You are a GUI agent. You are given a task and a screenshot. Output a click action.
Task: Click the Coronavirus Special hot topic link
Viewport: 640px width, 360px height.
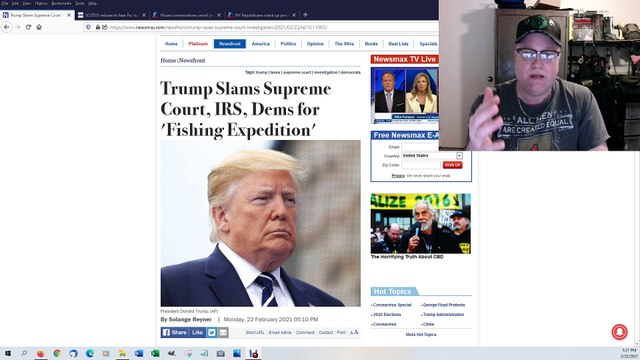click(x=392, y=305)
